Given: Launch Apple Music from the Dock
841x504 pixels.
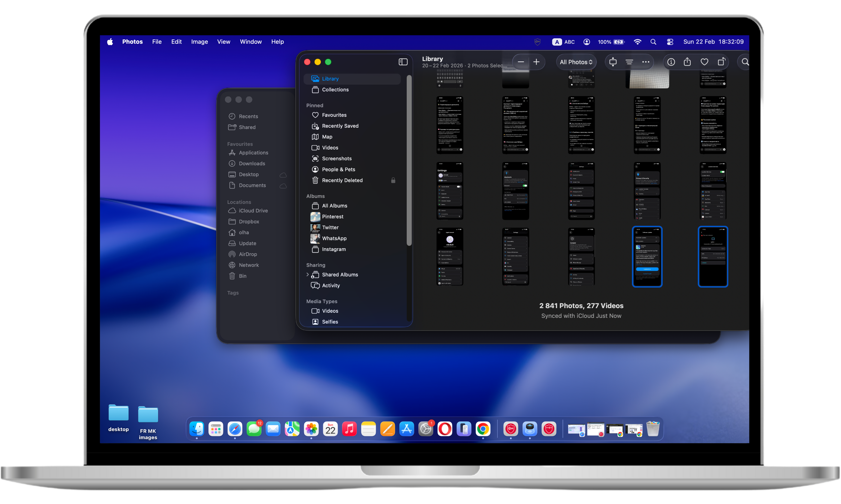Looking at the screenshot, I should tap(350, 429).
